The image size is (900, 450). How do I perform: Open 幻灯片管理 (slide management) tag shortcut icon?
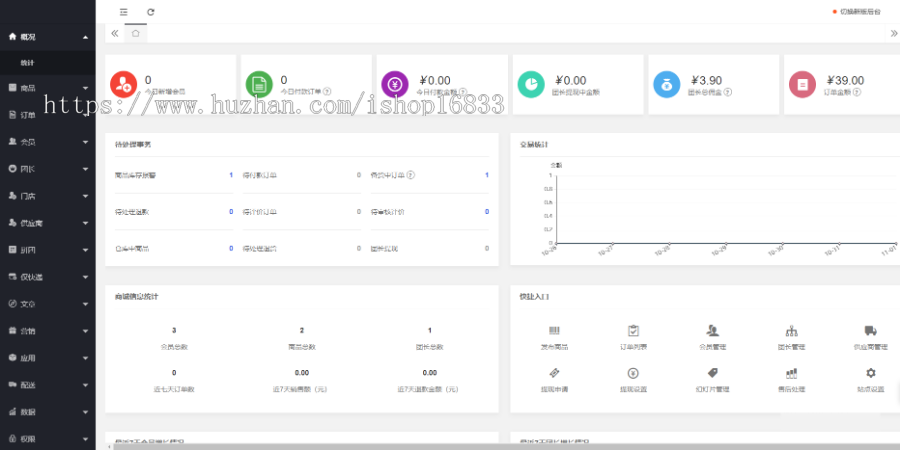tap(712, 373)
